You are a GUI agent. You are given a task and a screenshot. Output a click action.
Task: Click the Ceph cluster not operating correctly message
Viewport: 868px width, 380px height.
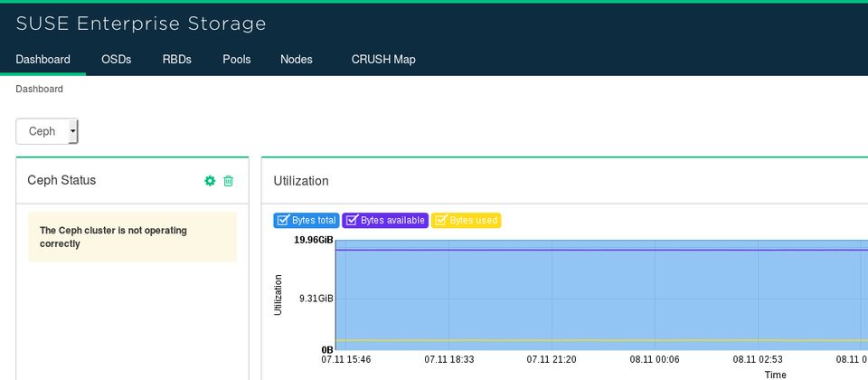[x=132, y=236]
